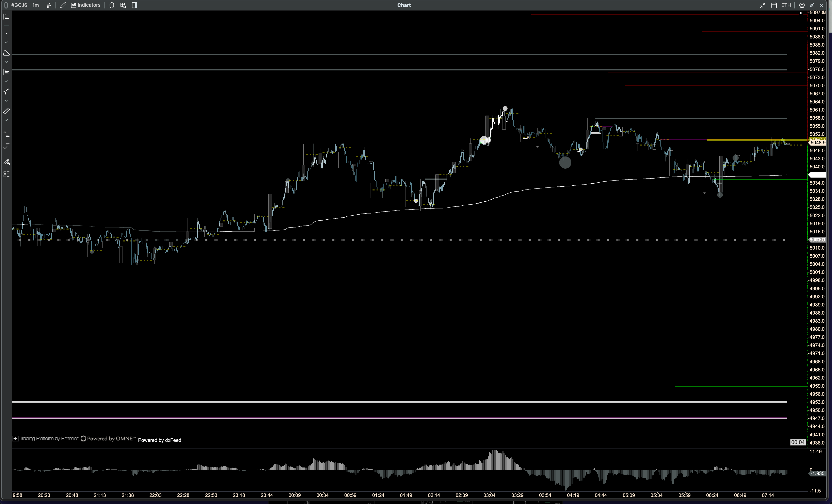
Task: Click the horizontal line drawing tool
Action: [6, 33]
